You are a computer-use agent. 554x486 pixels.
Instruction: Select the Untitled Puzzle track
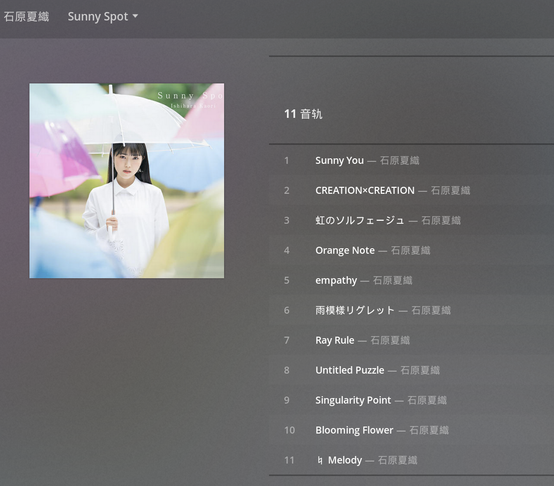click(x=350, y=371)
